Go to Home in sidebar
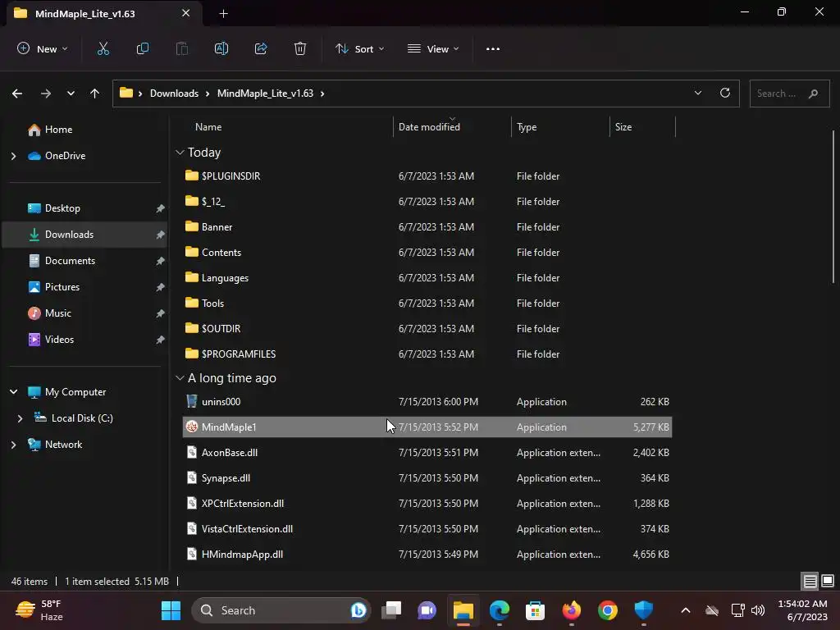 click(58, 130)
